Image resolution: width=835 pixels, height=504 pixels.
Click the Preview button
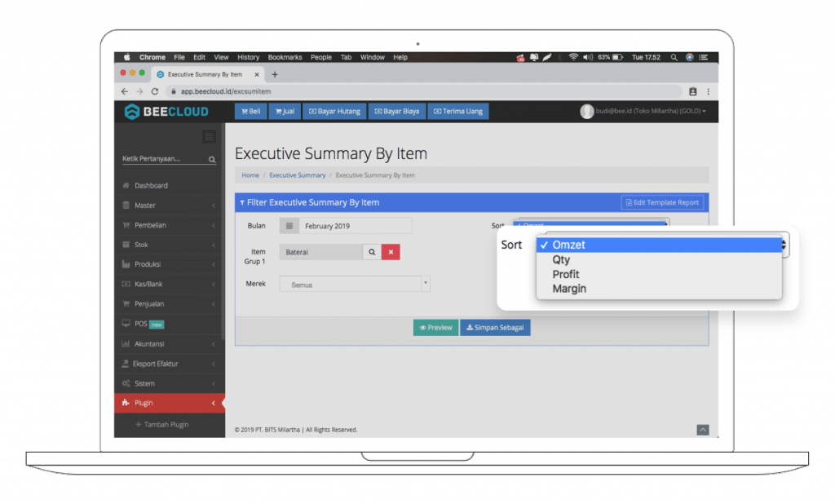[x=435, y=327]
